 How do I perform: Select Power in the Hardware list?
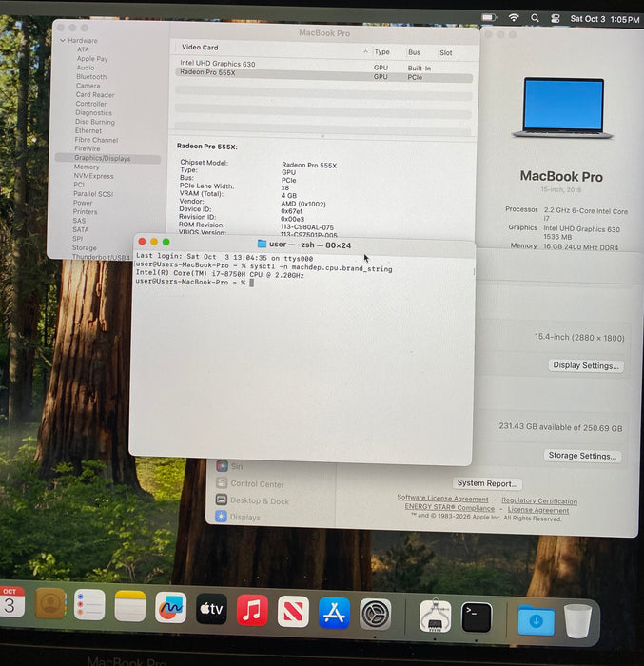tap(83, 203)
